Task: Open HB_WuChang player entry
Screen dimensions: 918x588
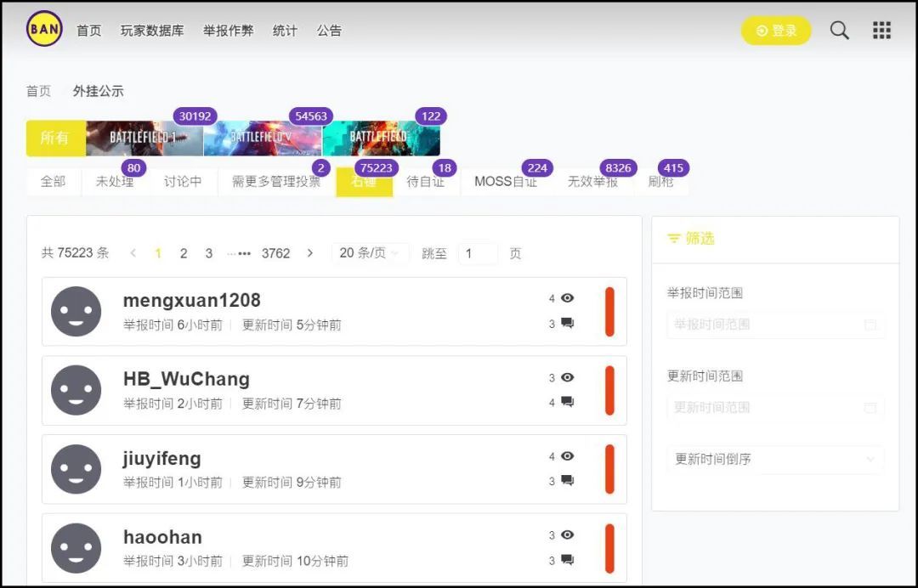Action: (334, 390)
